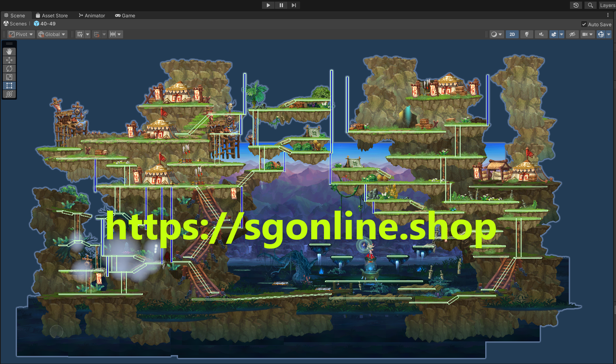Switch to the Animator tab
Viewport: 616px width, 364px height.
[x=92, y=15]
